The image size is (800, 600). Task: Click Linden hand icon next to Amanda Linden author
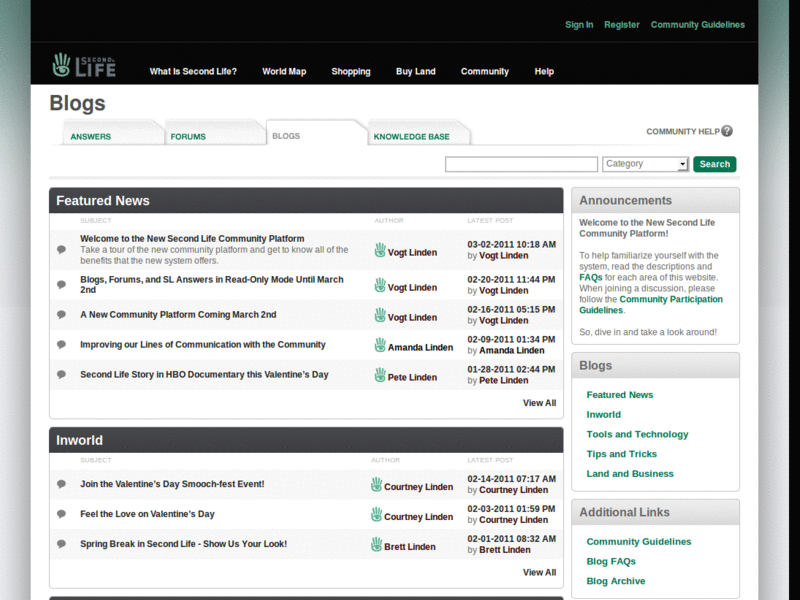pos(380,345)
